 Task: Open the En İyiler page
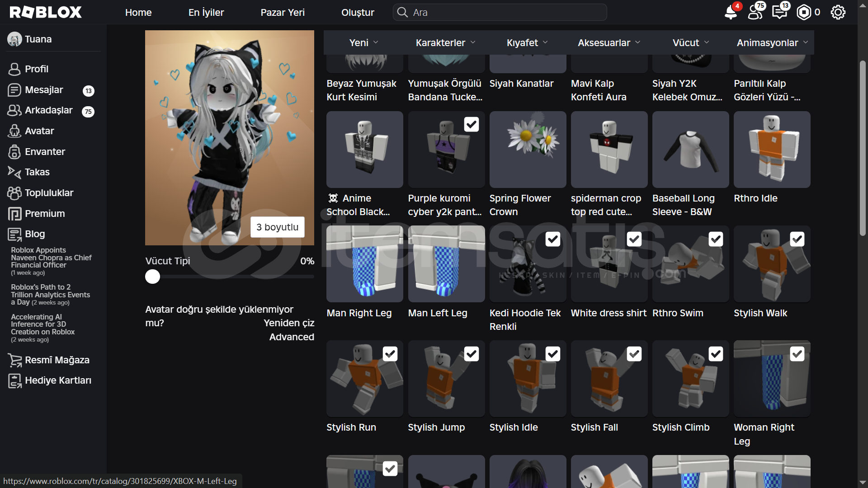click(x=206, y=12)
